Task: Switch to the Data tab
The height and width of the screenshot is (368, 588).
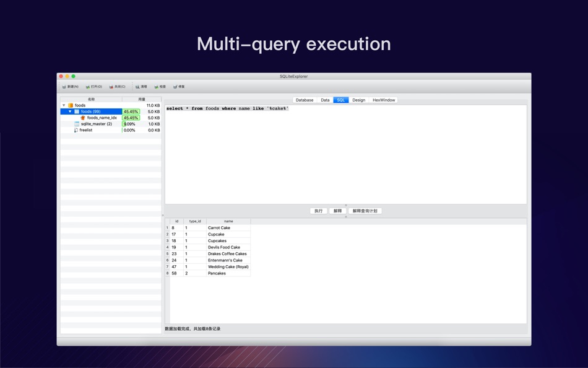Action: [x=325, y=100]
